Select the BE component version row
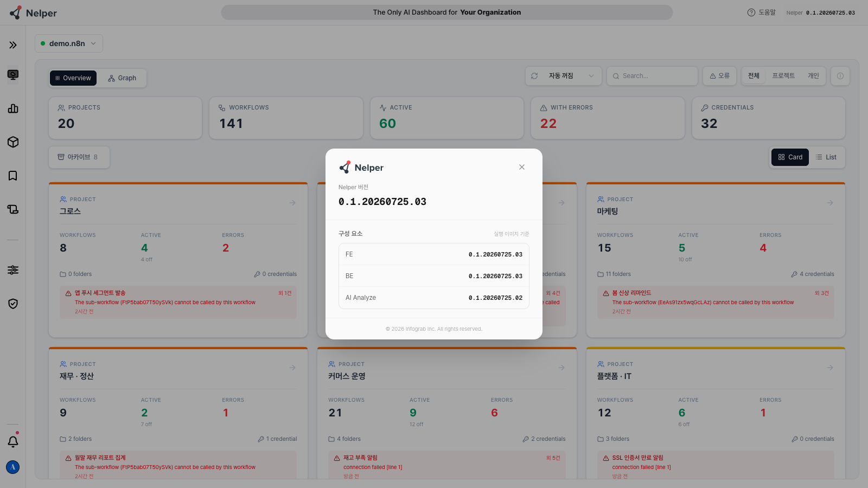 [434, 276]
